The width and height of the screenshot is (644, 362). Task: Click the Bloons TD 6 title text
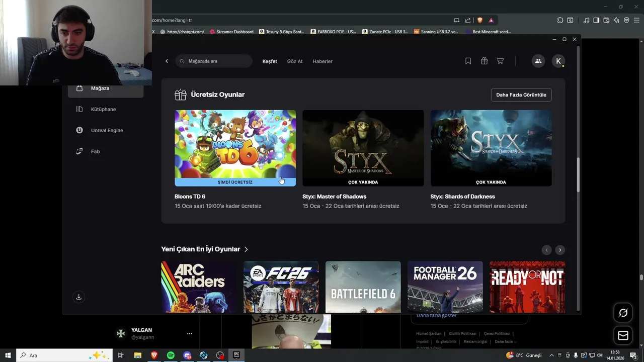tap(190, 197)
